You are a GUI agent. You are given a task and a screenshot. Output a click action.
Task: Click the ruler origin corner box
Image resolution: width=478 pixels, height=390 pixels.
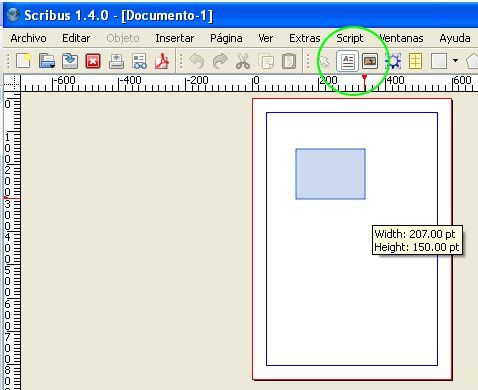coord(12,83)
